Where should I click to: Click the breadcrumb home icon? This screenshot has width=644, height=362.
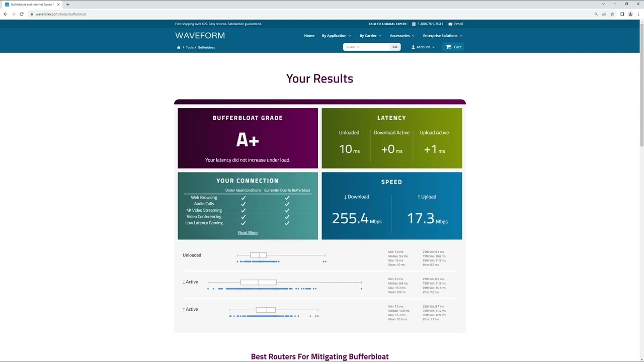tap(178, 47)
